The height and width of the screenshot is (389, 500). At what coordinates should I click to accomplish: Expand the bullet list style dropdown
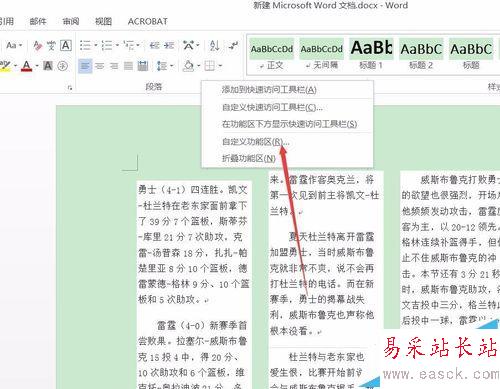pyautogui.click(x=96, y=45)
